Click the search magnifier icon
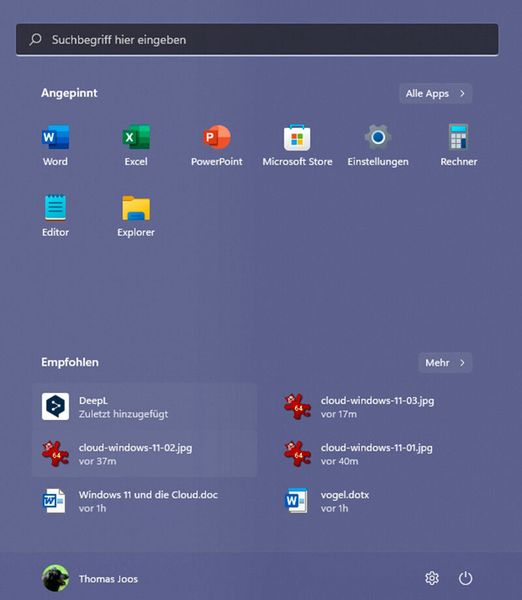The width and height of the screenshot is (522, 600). click(x=36, y=39)
